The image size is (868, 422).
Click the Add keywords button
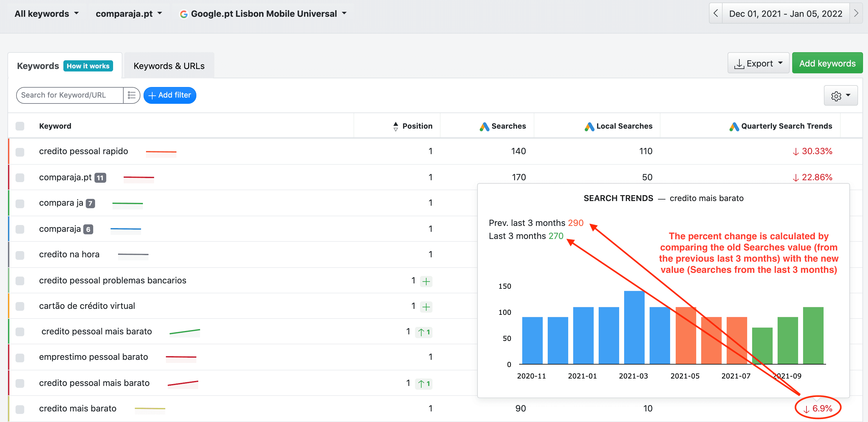click(x=827, y=63)
